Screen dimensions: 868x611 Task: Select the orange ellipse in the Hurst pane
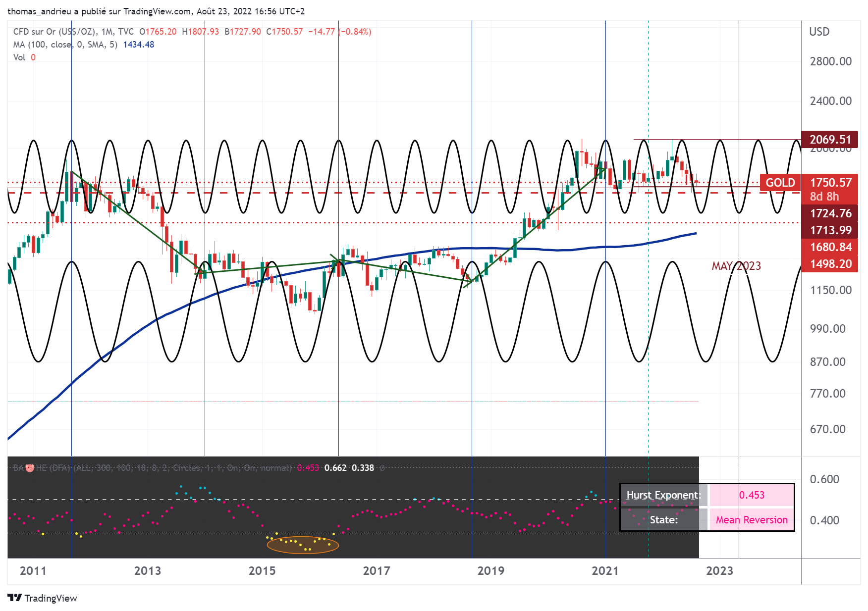pos(302,545)
